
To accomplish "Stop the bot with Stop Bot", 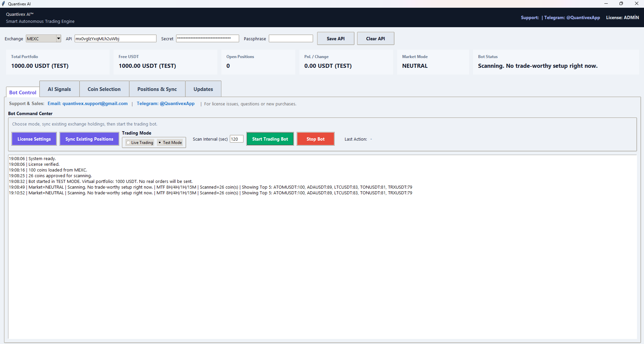I will click(315, 139).
